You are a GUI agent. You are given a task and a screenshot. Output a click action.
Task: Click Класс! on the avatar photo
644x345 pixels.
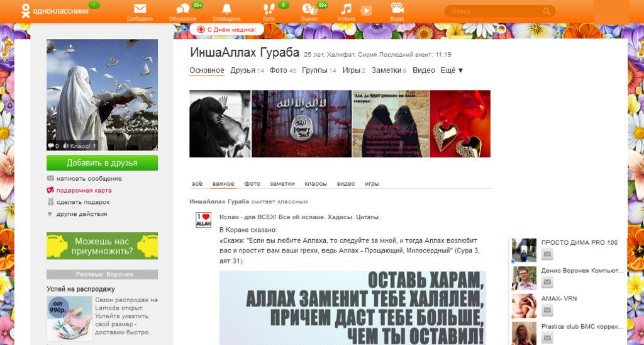pos(80,146)
